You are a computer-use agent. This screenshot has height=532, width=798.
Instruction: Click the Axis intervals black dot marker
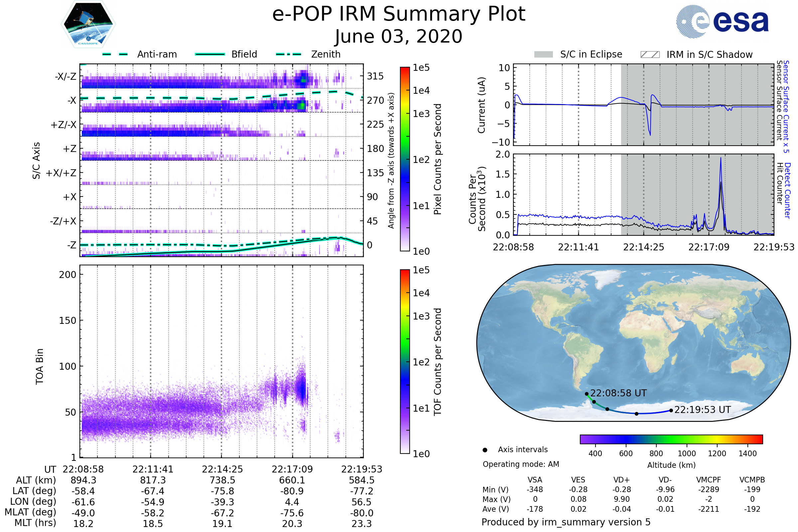tap(485, 450)
